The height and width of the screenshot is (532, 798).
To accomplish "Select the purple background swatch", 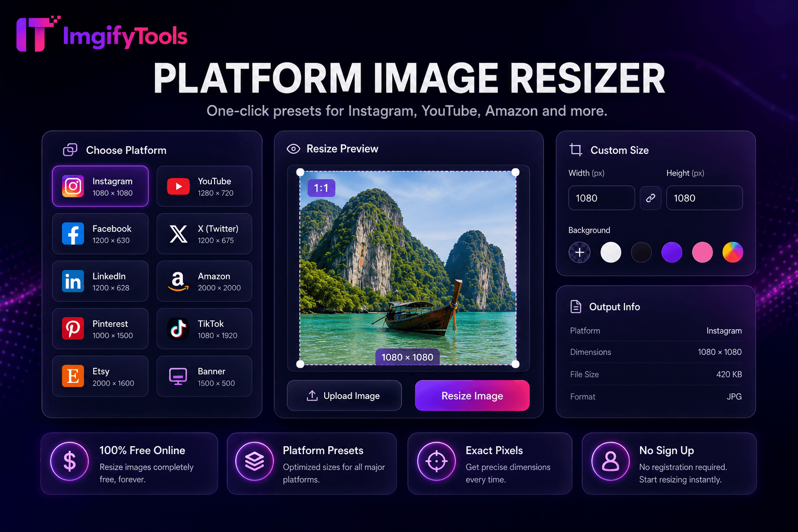I will (672, 252).
